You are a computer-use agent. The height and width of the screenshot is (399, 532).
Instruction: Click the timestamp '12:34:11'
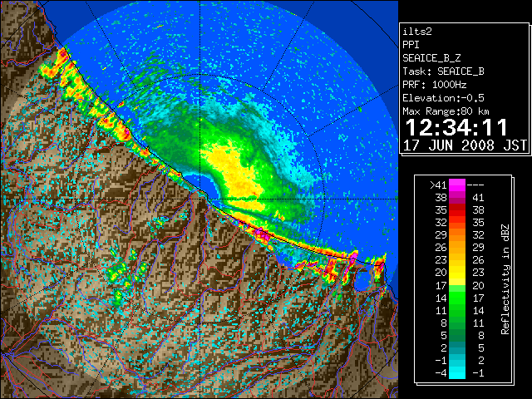[456, 127]
